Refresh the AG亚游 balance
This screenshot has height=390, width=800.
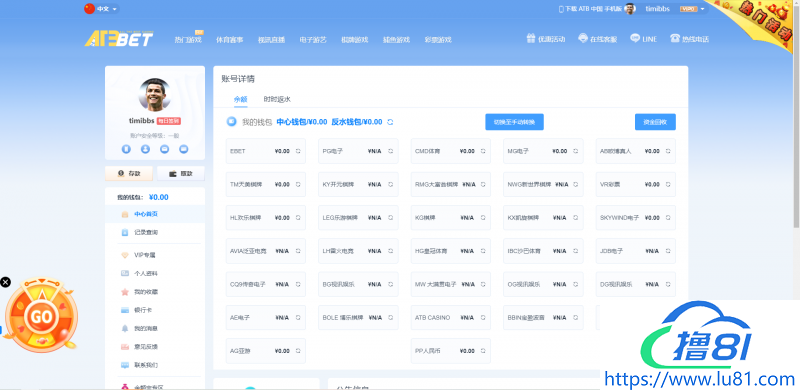click(x=298, y=351)
